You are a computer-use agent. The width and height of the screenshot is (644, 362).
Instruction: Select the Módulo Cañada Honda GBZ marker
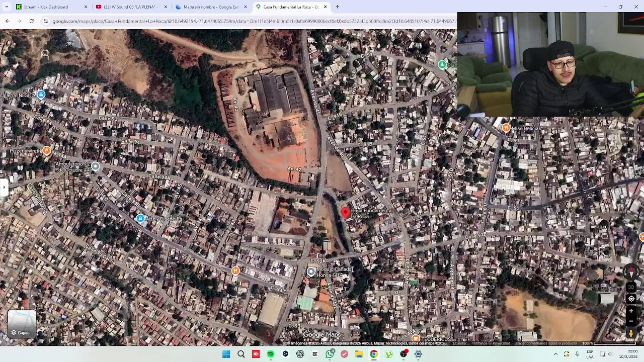311,272
